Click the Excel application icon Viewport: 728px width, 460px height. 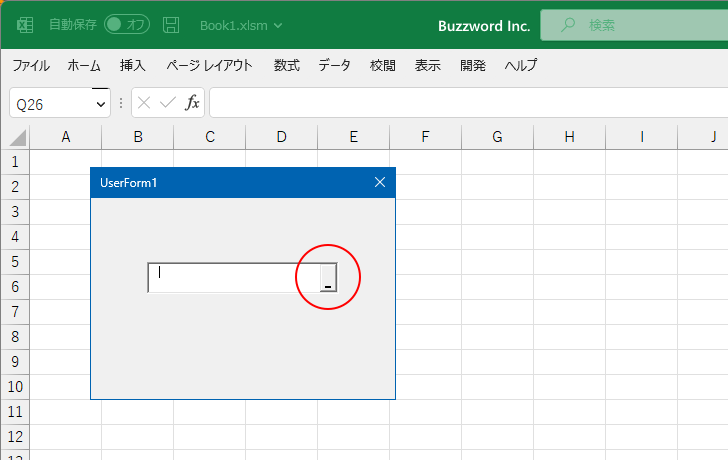tap(25, 25)
